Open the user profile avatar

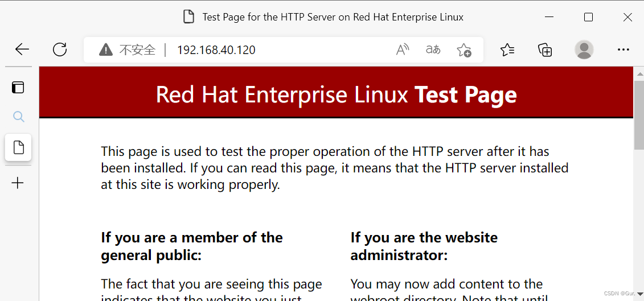click(x=584, y=50)
